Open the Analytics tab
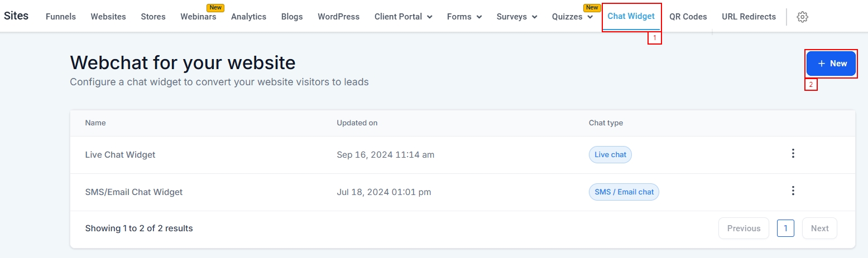Viewport: 868px width, 258px height. (x=248, y=17)
